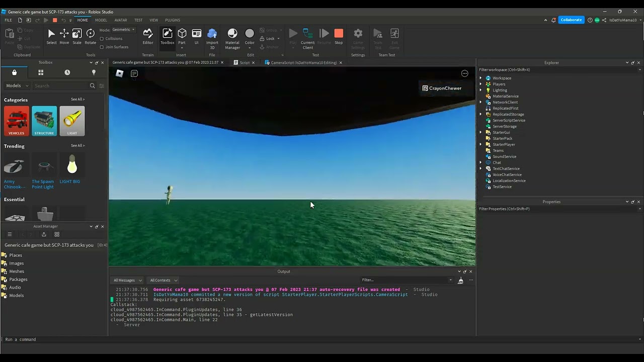
Task: Open the Asset Manager hamburger menu
Action: (x=10, y=234)
